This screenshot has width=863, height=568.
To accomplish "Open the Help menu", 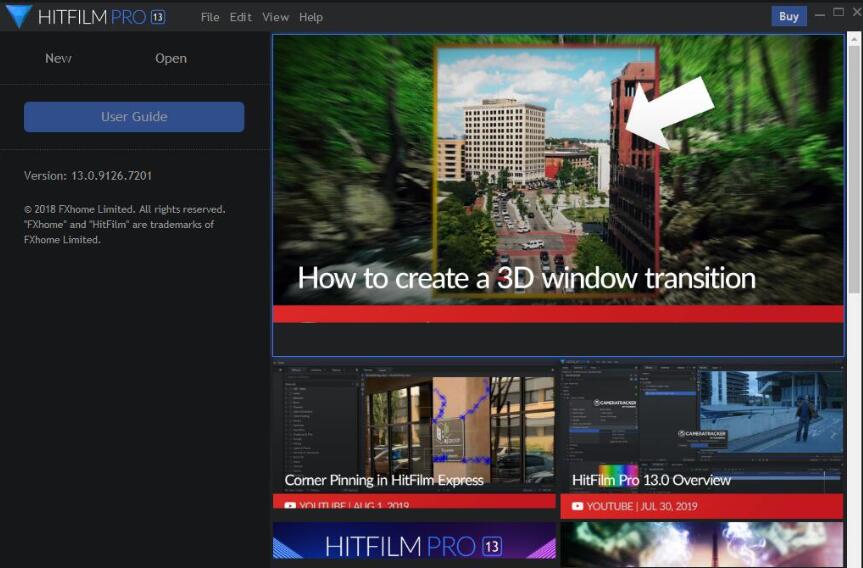I will click(311, 17).
